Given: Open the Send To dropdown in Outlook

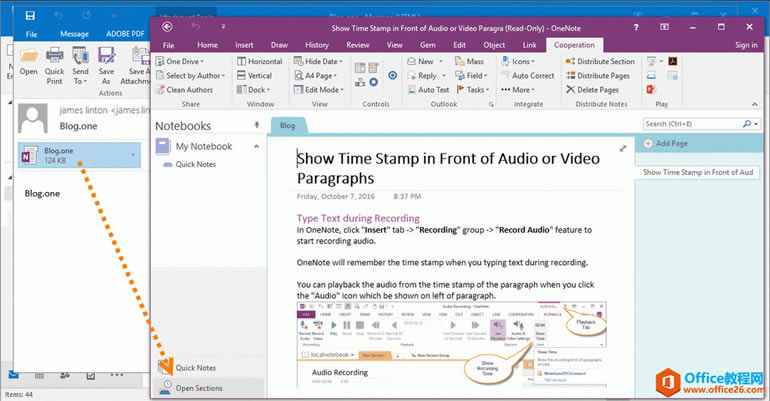Looking at the screenshot, I should (x=80, y=66).
